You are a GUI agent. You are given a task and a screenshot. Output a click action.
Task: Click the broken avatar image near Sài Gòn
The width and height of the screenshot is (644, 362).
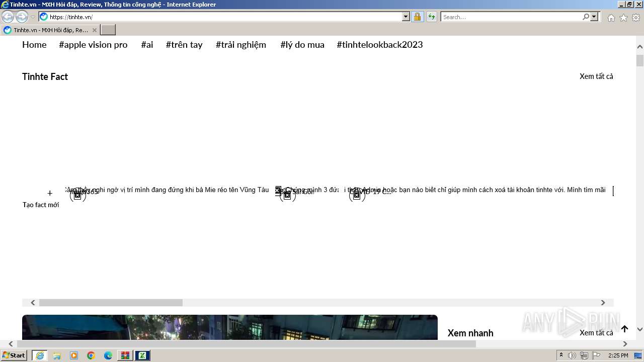[287, 195]
